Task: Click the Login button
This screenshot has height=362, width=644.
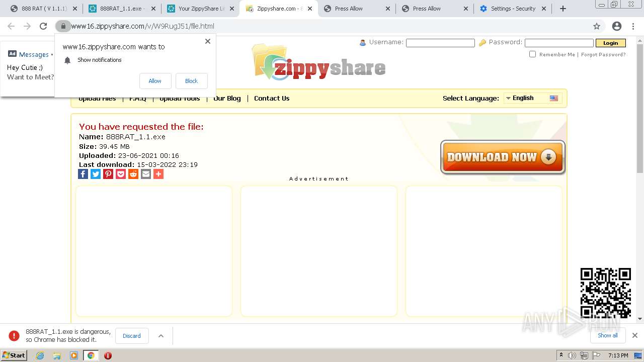Action: tap(610, 43)
